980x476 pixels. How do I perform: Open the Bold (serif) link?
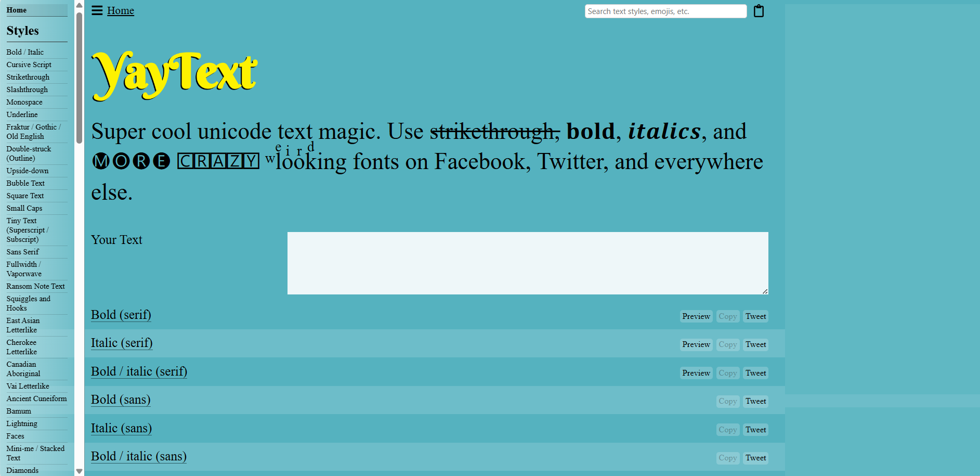[121, 315]
